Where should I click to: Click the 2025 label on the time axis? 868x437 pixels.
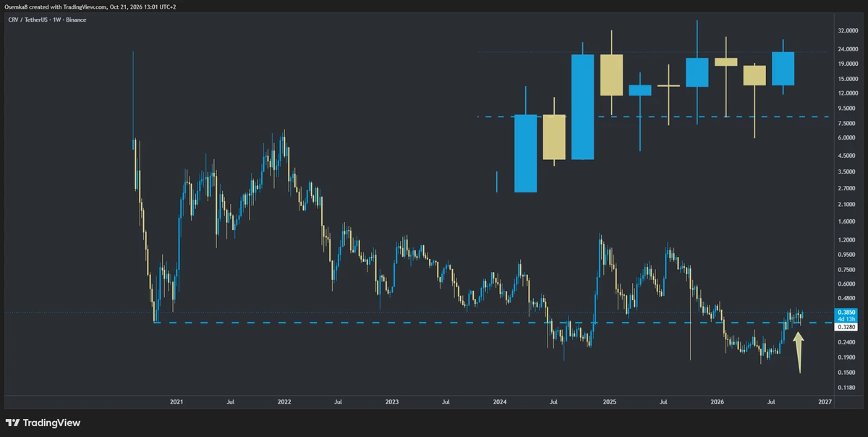[609, 401]
